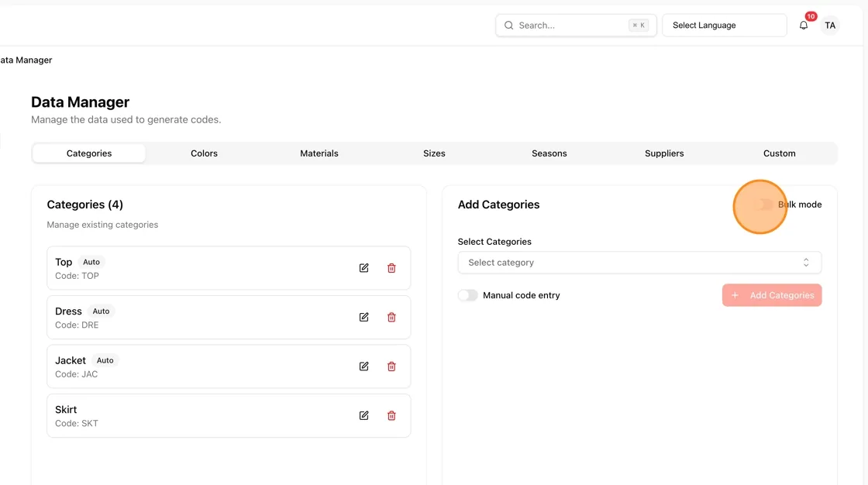Edit the Dress category
868x485 pixels.
click(363, 317)
